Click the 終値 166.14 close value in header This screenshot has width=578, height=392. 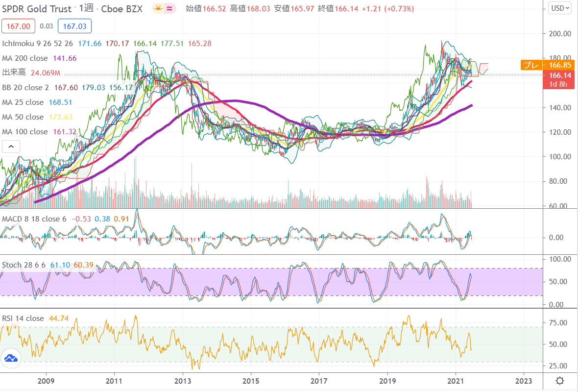(x=338, y=8)
